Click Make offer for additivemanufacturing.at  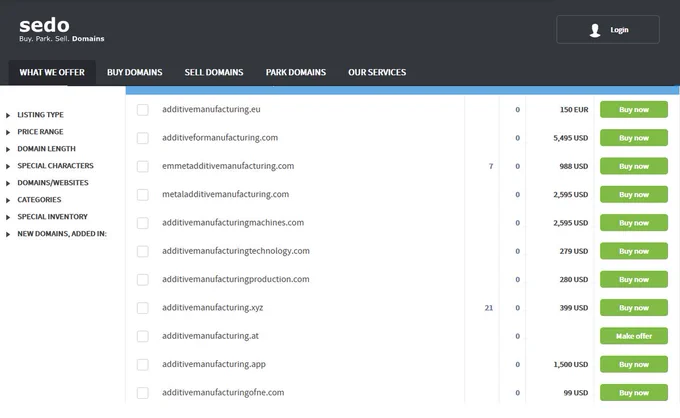[634, 336]
